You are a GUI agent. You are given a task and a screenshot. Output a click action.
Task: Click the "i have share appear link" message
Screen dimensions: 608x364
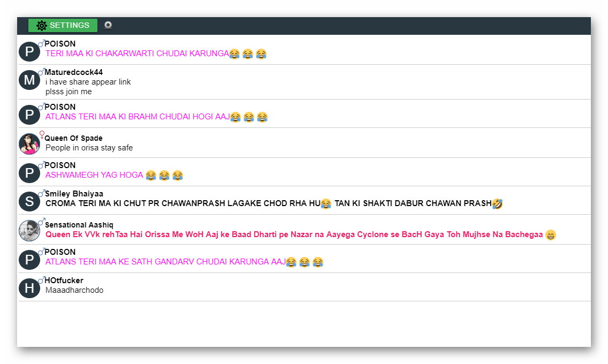[88, 82]
